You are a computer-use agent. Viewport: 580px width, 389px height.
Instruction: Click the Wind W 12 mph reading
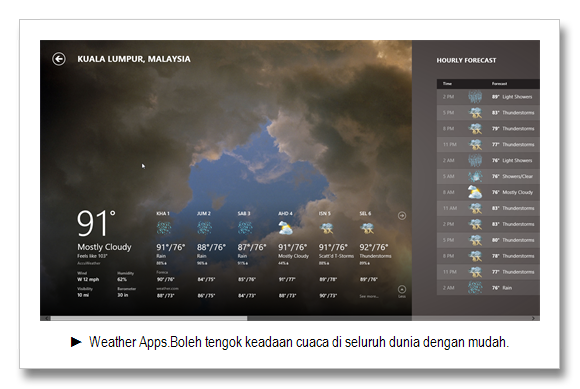point(88,277)
